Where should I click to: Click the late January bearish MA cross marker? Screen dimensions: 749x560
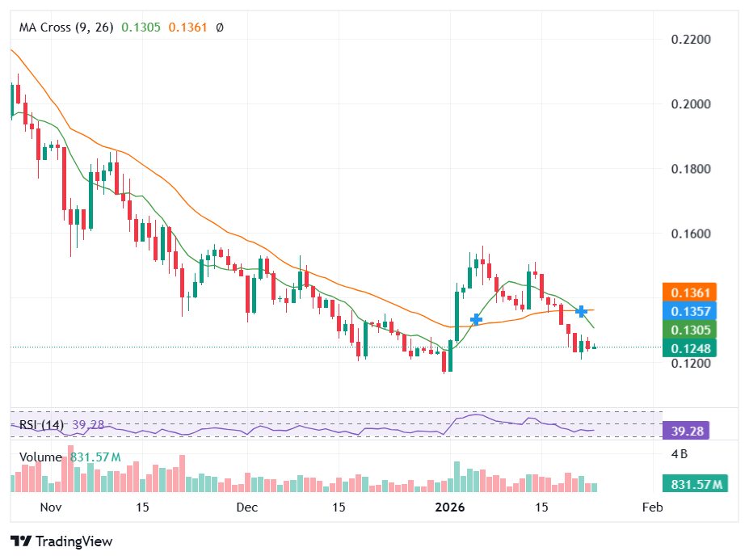click(580, 310)
